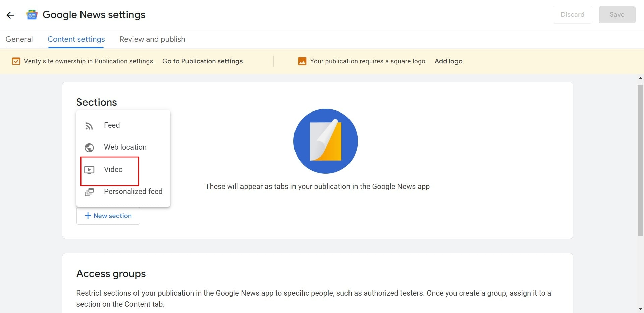The height and width of the screenshot is (313, 644).
Task: Open the General tab
Action: [x=19, y=39]
